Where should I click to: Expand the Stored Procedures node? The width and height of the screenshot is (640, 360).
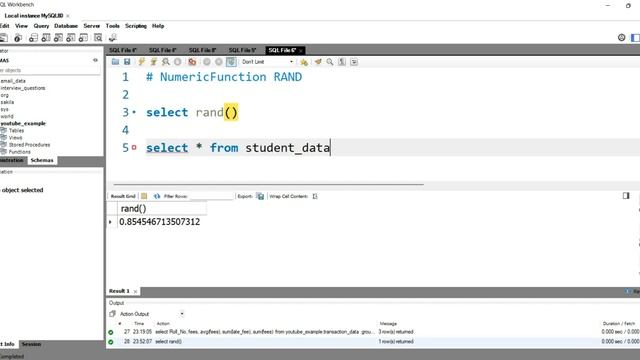click(x=29, y=145)
